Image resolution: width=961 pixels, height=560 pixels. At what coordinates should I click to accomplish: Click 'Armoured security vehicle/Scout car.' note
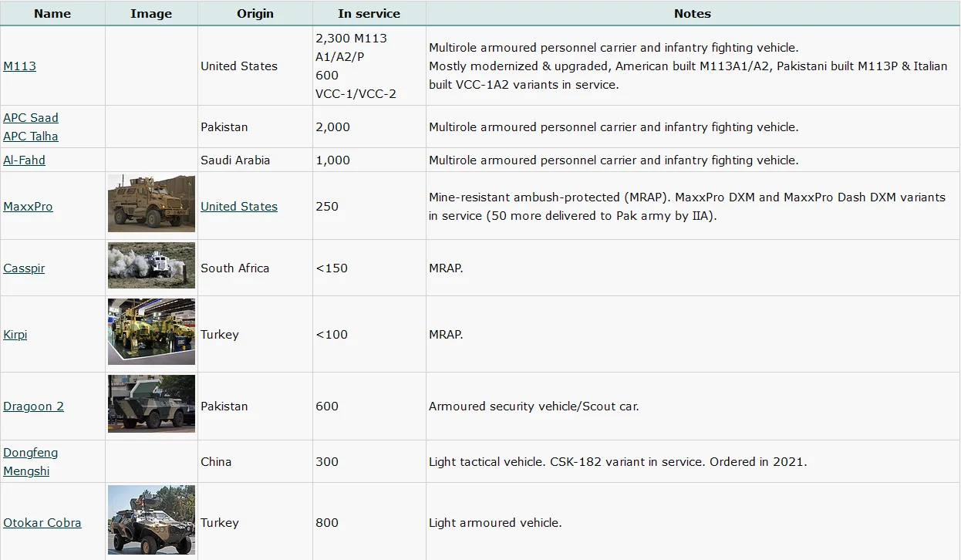534,407
